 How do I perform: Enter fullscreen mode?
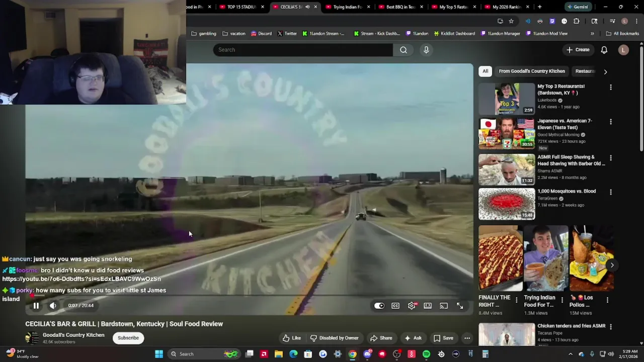(x=460, y=306)
